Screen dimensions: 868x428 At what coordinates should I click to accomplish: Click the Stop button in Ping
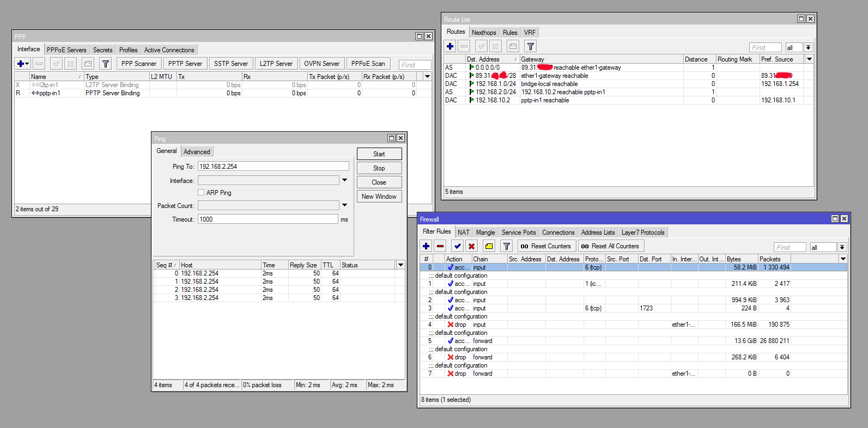(379, 168)
